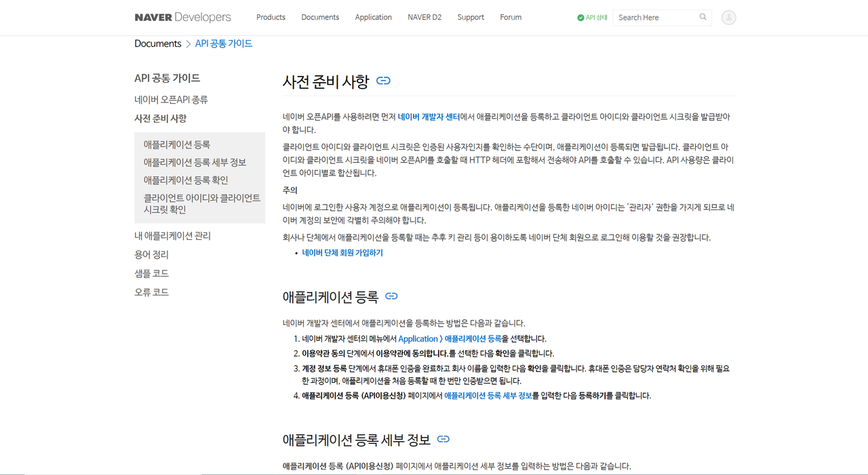The image size is (868, 475).
Task: Copy anchor link beside 애플리케이션 등록 세부 정보 heading
Action: [x=443, y=439]
